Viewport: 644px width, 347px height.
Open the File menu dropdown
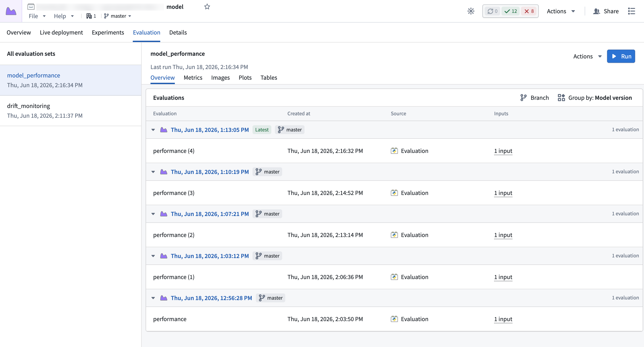(x=37, y=16)
